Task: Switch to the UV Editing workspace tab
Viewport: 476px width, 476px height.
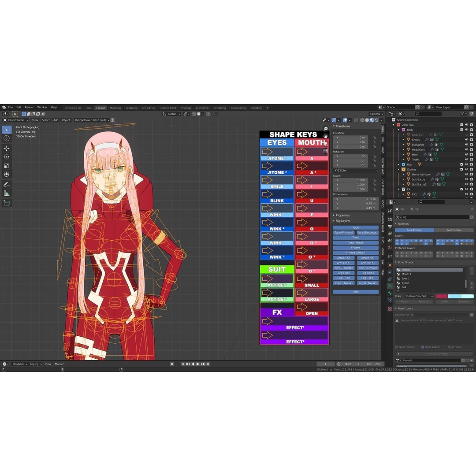Action: tap(149, 108)
